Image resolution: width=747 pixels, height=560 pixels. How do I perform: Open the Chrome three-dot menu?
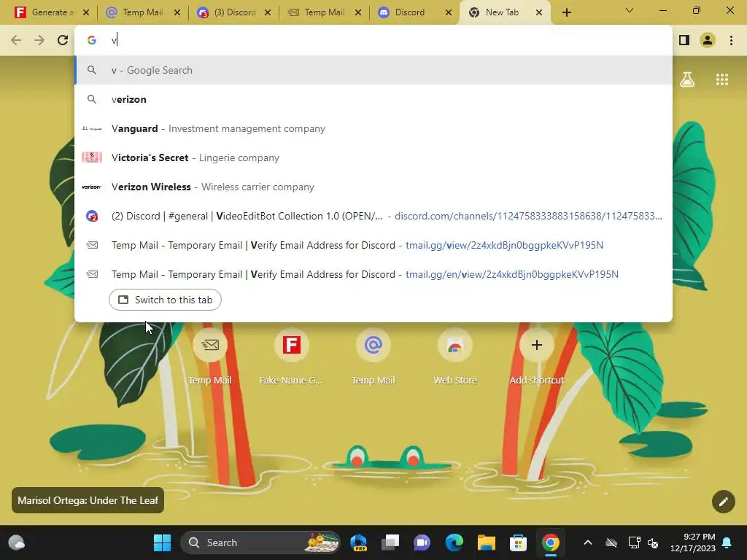click(x=731, y=40)
